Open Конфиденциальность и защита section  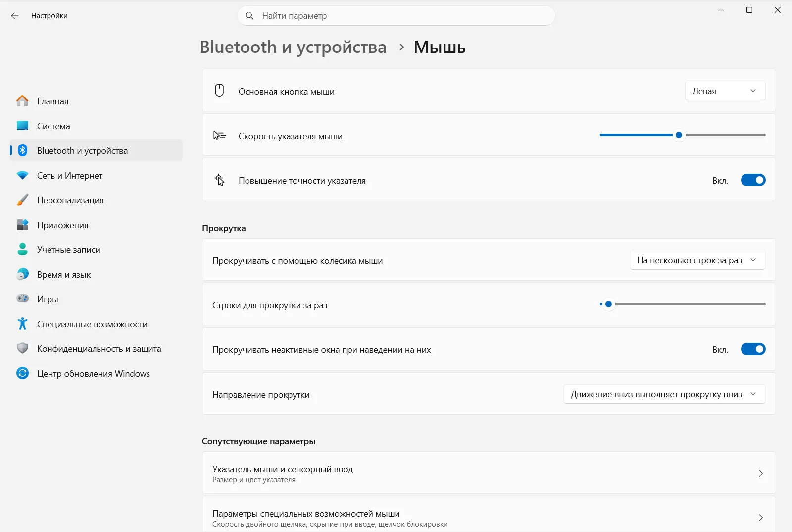[x=97, y=348]
